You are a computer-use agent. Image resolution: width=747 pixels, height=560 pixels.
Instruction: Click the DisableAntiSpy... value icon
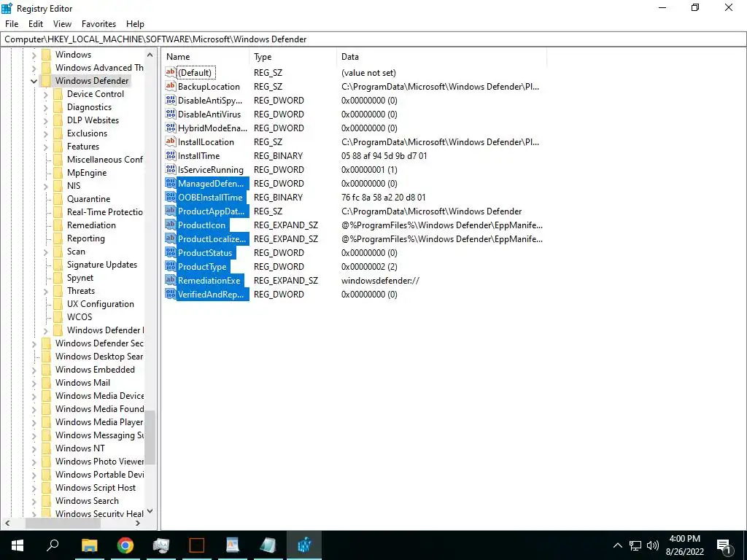click(x=171, y=100)
